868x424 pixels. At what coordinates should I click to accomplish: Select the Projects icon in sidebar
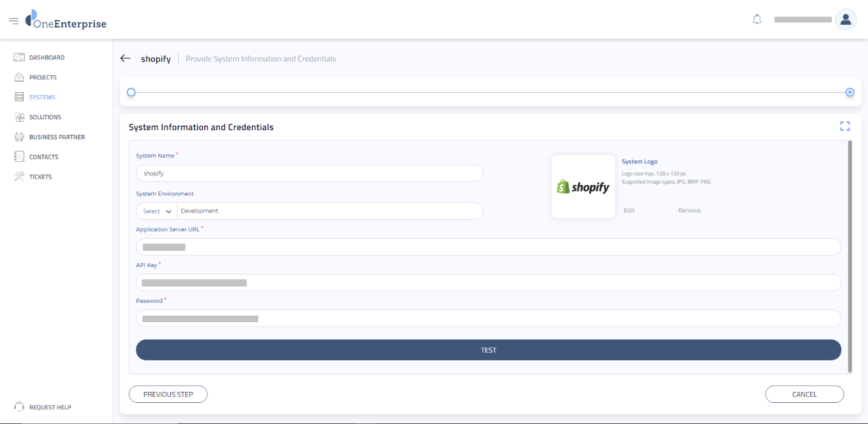(19, 77)
